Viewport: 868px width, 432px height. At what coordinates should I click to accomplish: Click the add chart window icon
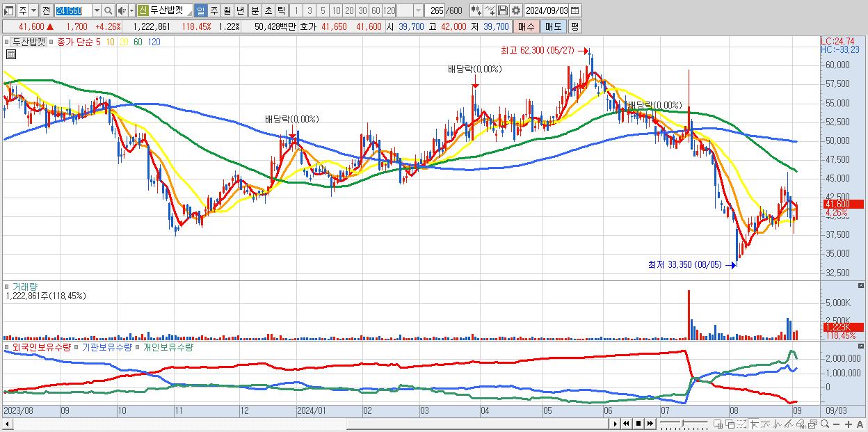point(718,424)
